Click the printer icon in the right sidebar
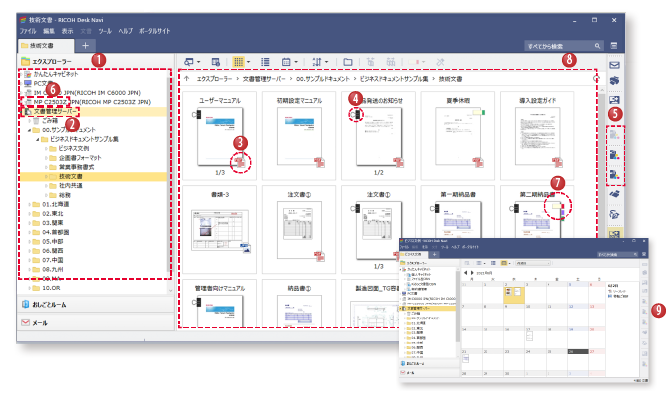This screenshot has width=668, height=394. coord(614,80)
